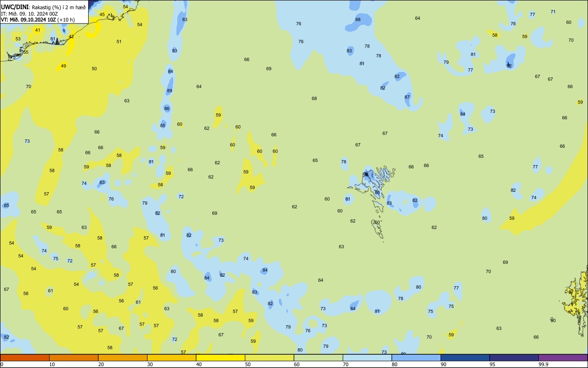
Task: Click the '30' legend tick label
Action: 150,364
